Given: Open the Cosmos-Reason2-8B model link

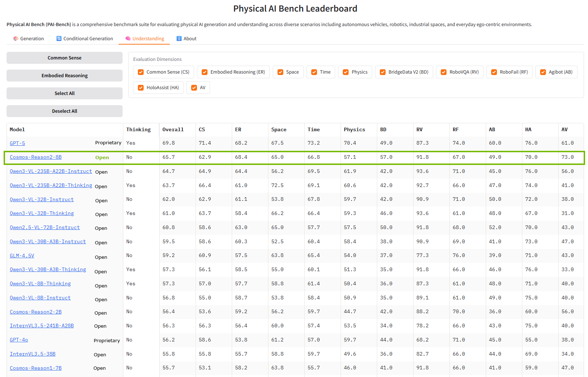Looking at the screenshot, I should click(36, 157).
